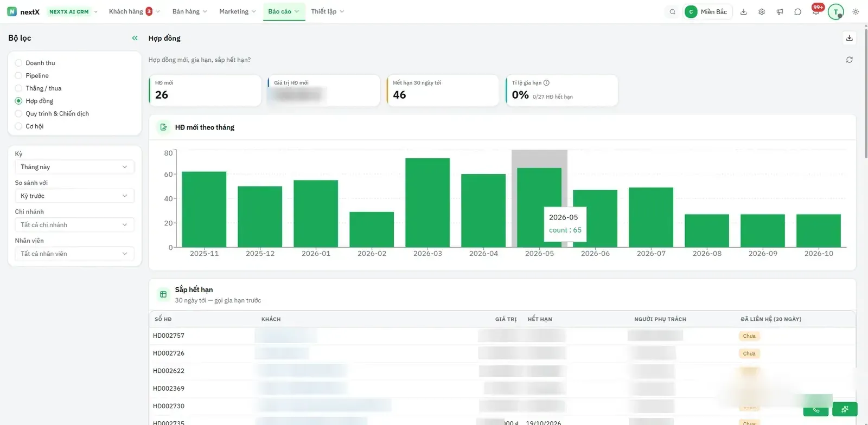
Task: Open the Marketing menu
Action: tap(237, 11)
